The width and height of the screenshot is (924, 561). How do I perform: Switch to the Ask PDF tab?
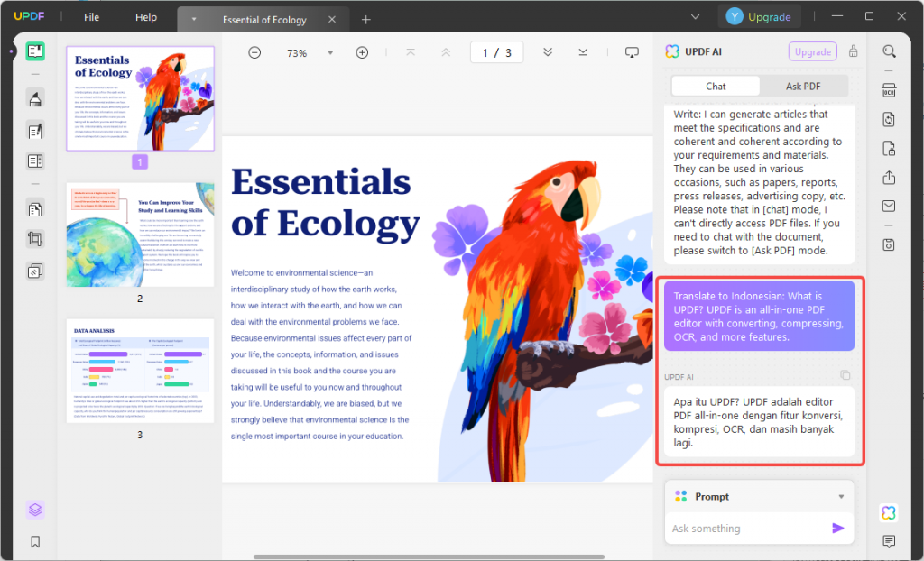point(803,86)
